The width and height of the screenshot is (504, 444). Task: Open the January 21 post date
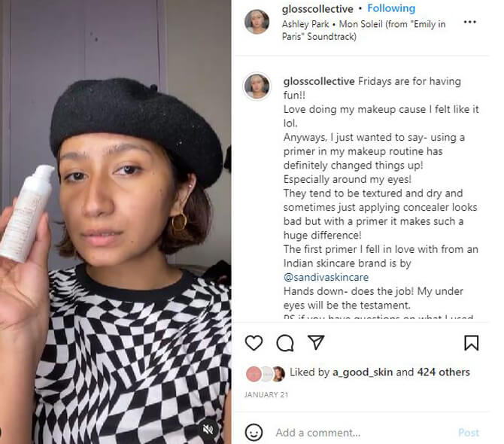coord(266,395)
